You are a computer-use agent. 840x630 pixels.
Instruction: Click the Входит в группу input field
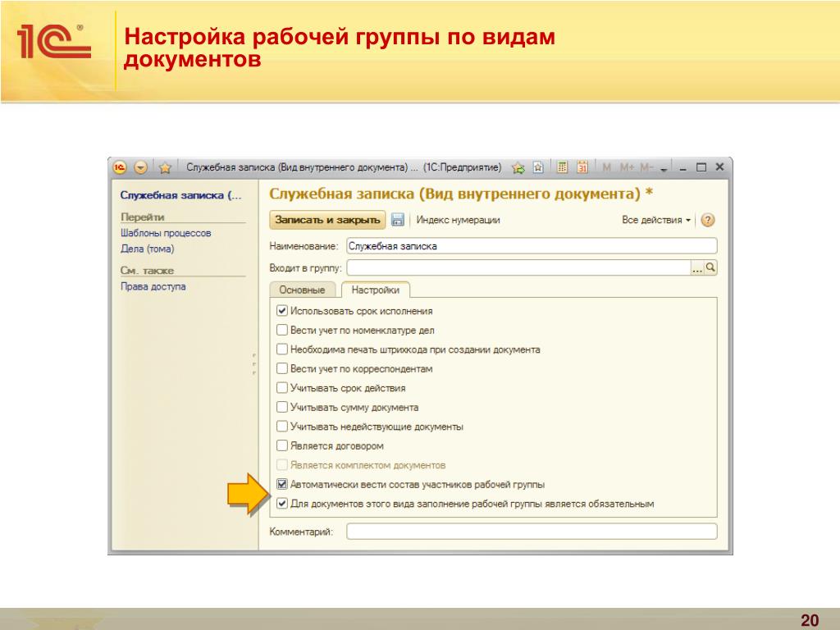pyautogui.click(x=518, y=268)
